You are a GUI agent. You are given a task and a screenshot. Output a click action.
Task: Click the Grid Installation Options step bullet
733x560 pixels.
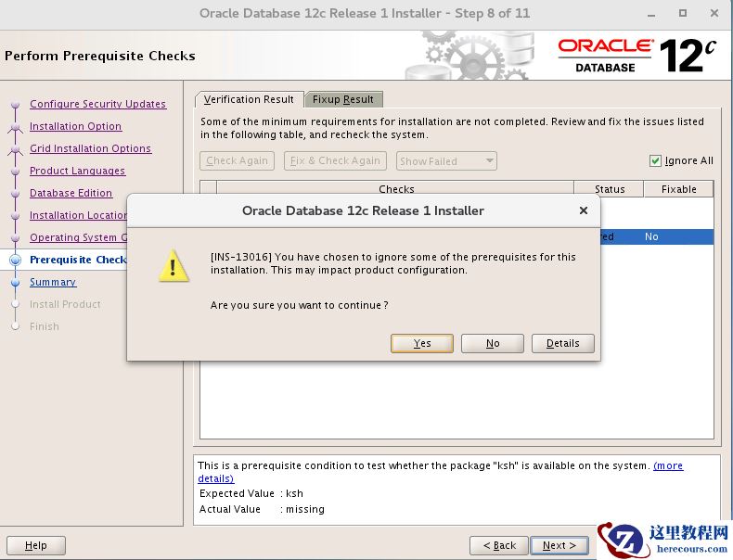click(x=16, y=149)
